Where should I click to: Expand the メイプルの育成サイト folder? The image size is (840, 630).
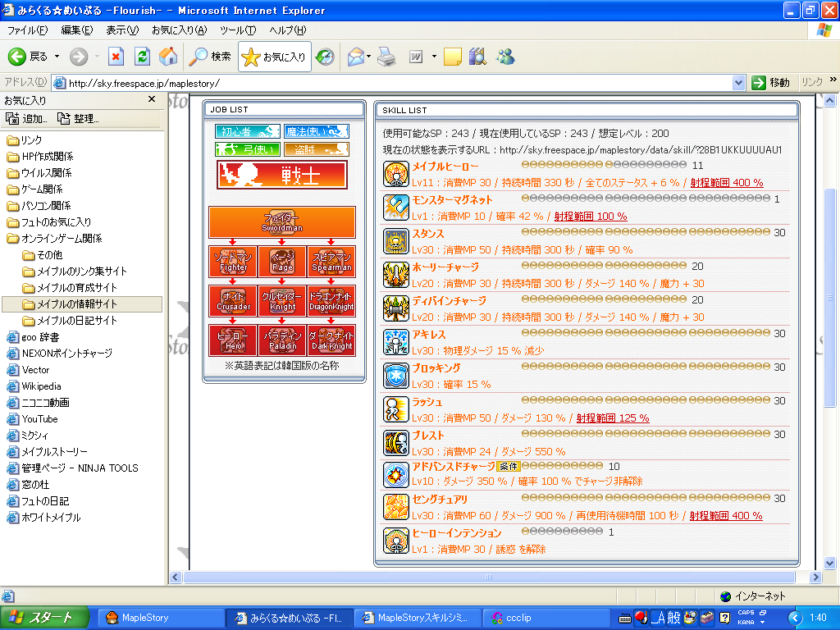[x=70, y=288]
